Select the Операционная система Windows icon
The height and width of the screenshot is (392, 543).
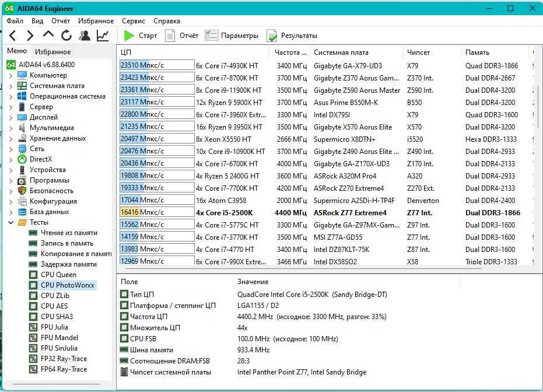point(22,96)
